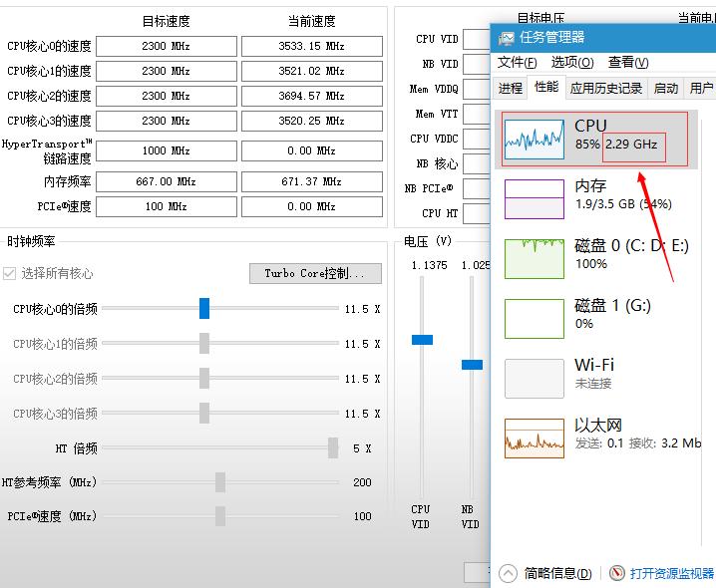Click the Task Manager title bar icon
The width and height of the screenshot is (716, 588).
click(x=506, y=38)
